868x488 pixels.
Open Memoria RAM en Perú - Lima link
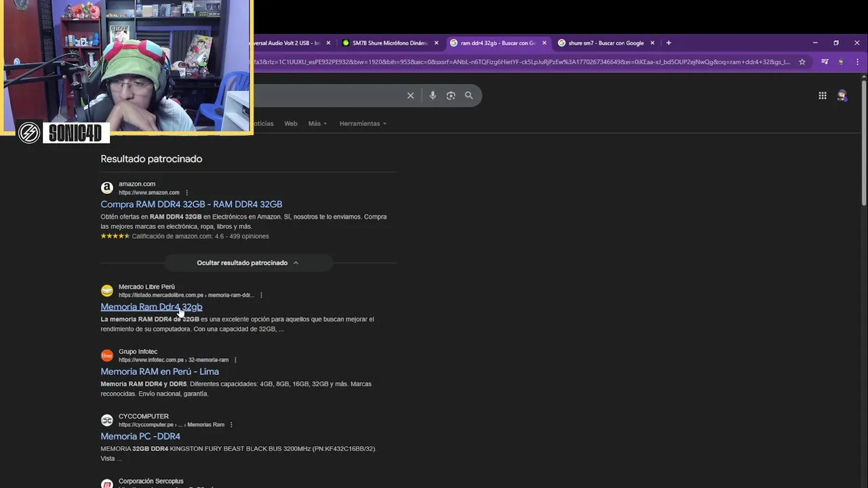[x=159, y=371]
